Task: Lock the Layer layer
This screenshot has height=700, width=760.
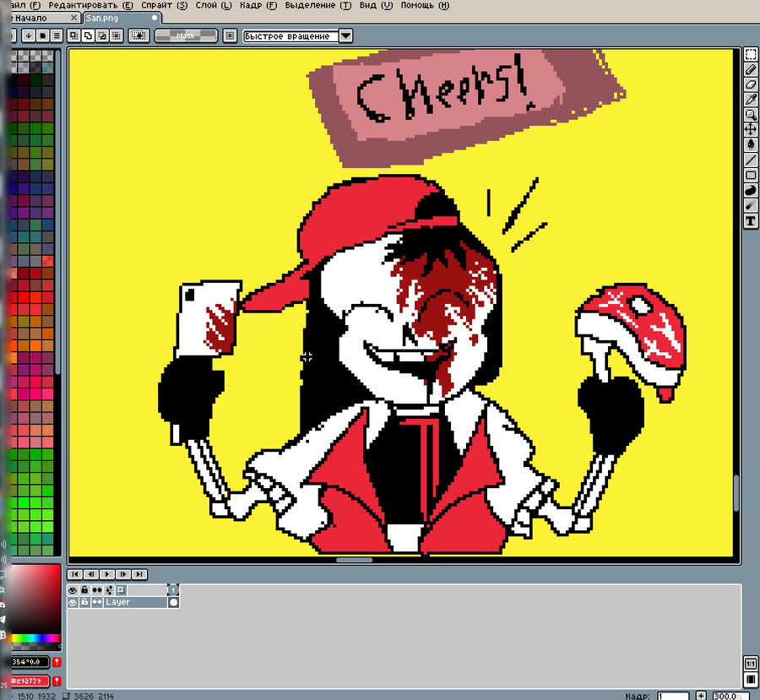Action: pos(84,602)
